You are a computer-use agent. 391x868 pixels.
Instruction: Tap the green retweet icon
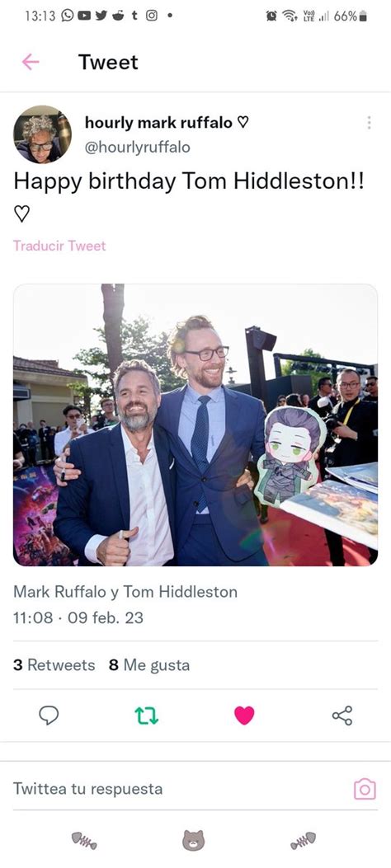(147, 716)
